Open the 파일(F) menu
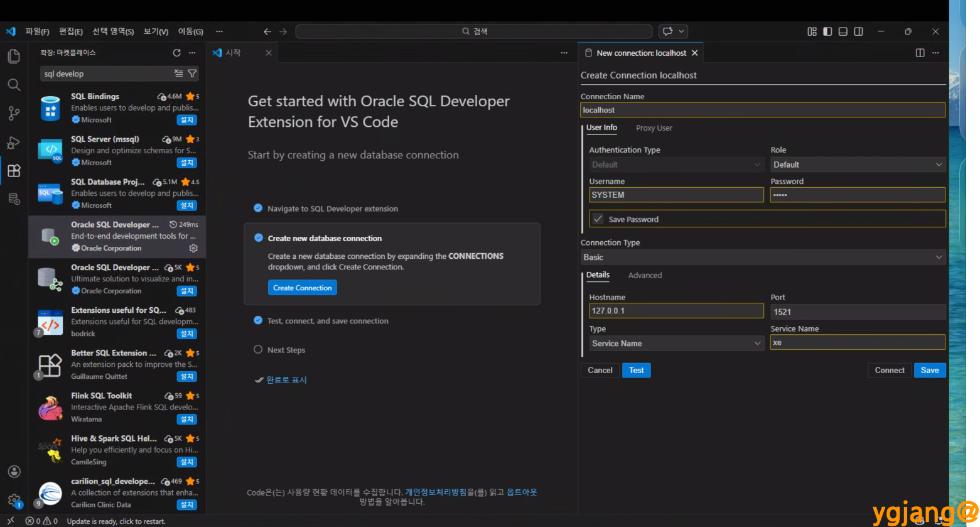The height and width of the screenshot is (527, 980). coord(37,31)
